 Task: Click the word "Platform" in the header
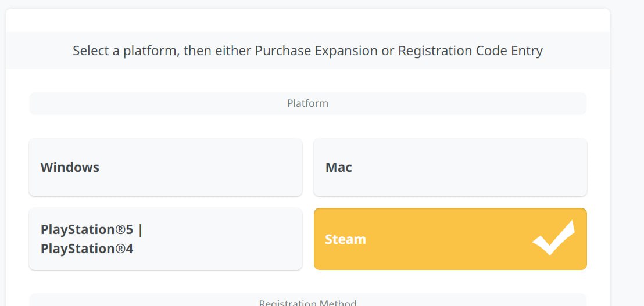click(307, 103)
